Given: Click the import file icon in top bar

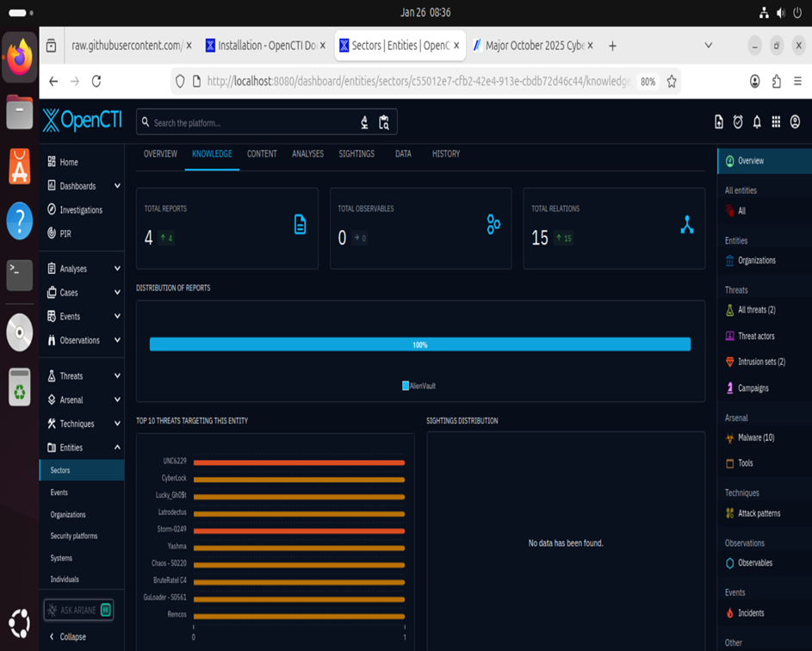Looking at the screenshot, I should tap(719, 121).
